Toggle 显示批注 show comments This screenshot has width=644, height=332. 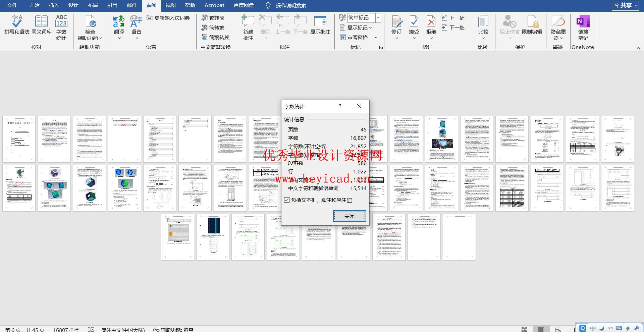(320, 25)
